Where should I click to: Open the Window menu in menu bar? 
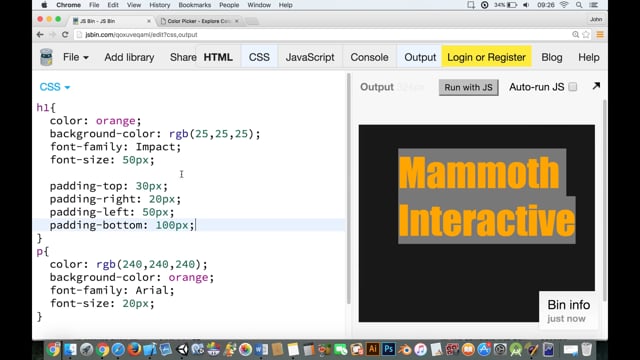[259, 5]
